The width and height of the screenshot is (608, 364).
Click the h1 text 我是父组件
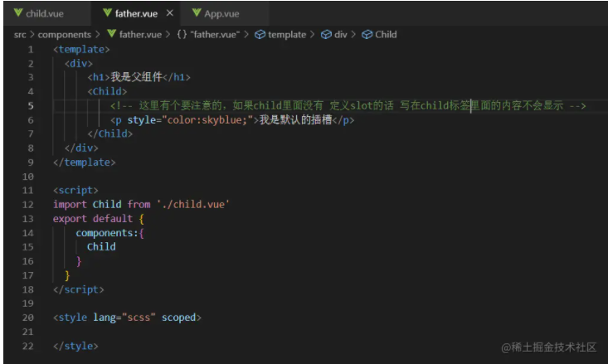tap(137, 77)
